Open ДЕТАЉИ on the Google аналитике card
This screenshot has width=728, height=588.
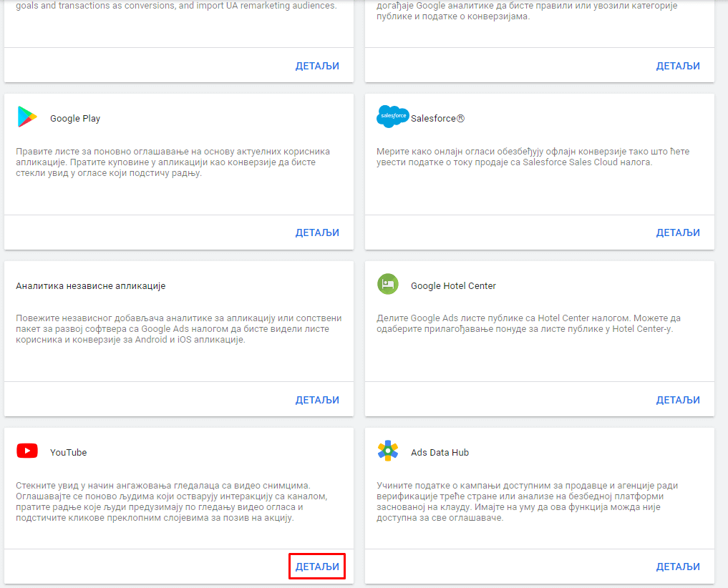coord(678,66)
